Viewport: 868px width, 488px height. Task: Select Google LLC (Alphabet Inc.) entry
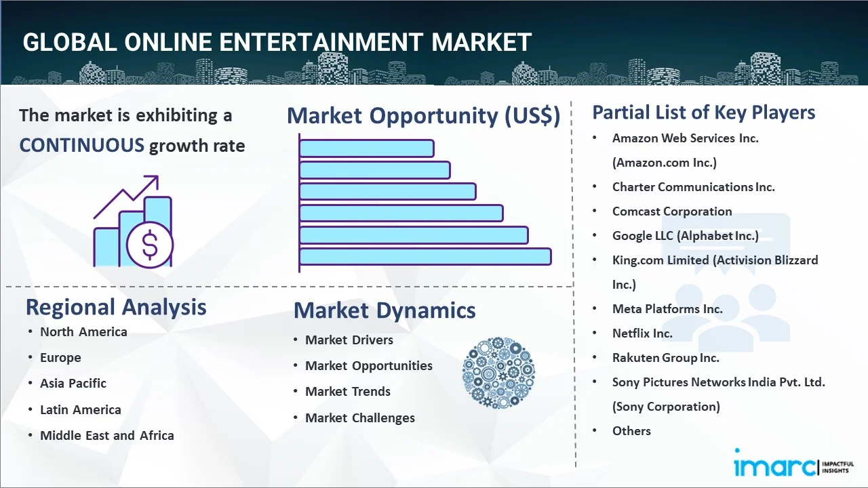coord(685,235)
